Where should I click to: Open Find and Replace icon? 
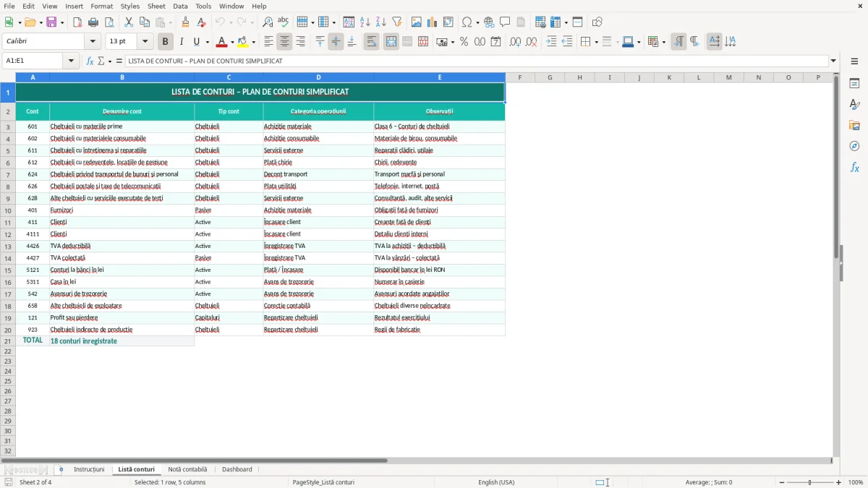coord(268,22)
